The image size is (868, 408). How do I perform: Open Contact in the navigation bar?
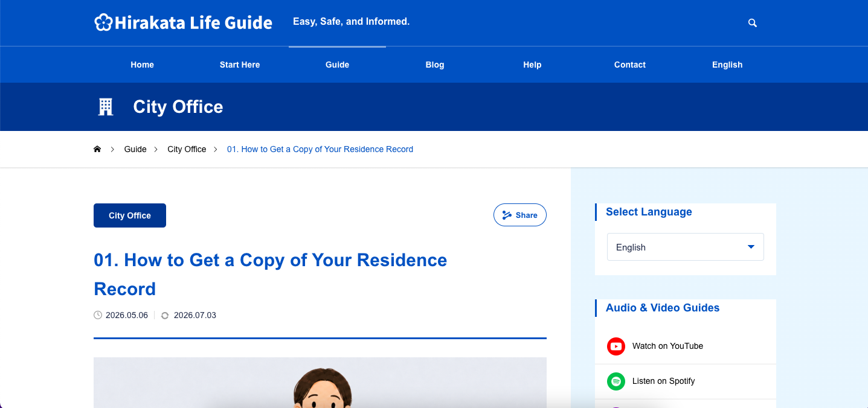point(630,65)
